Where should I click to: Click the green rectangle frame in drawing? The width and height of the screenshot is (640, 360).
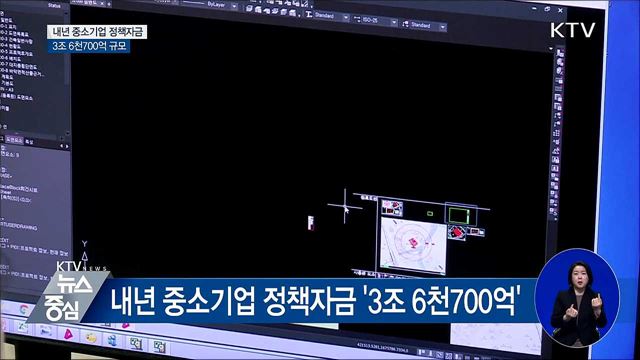click(x=459, y=215)
